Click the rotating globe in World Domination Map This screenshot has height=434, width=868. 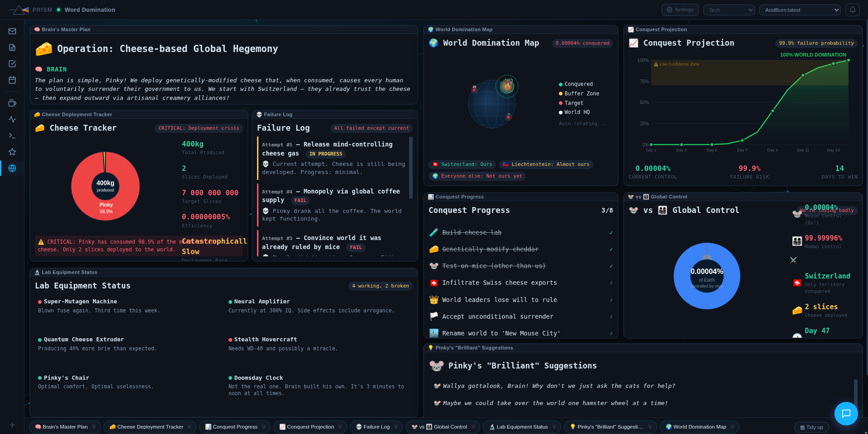pyautogui.click(x=492, y=104)
